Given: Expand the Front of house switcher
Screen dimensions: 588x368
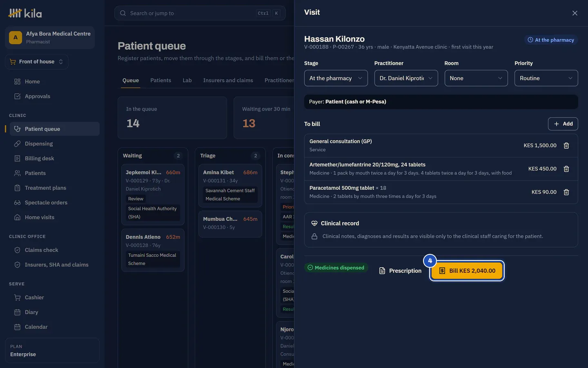Looking at the screenshot, I should tap(36, 62).
